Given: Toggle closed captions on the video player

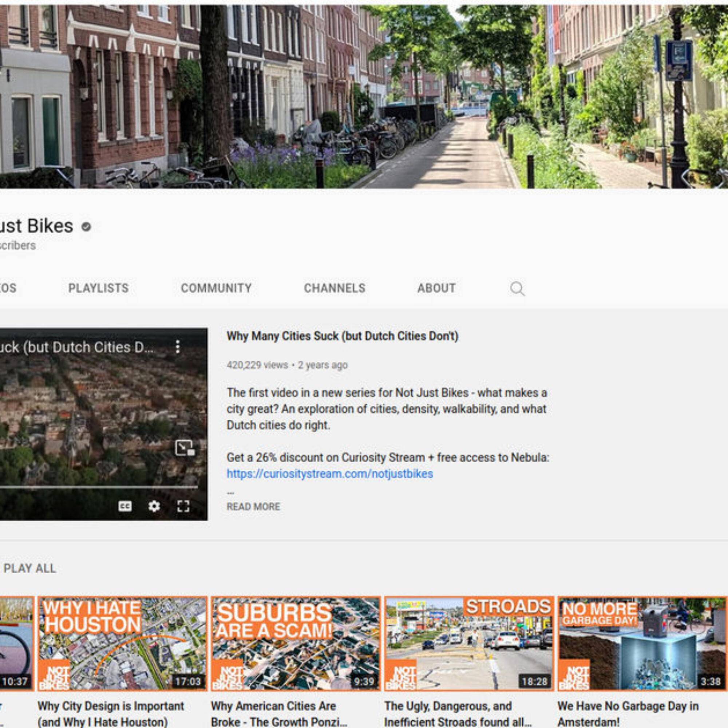Looking at the screenshot, I should coord(125,506).
